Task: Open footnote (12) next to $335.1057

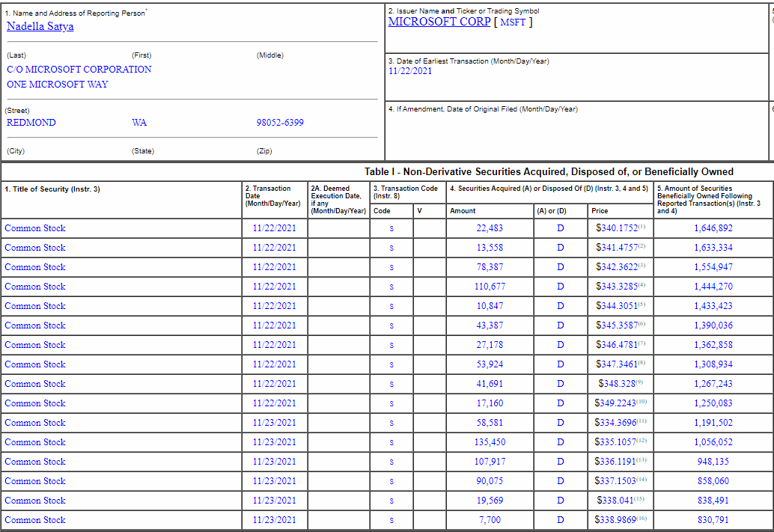Action: [x=642, y=441]
